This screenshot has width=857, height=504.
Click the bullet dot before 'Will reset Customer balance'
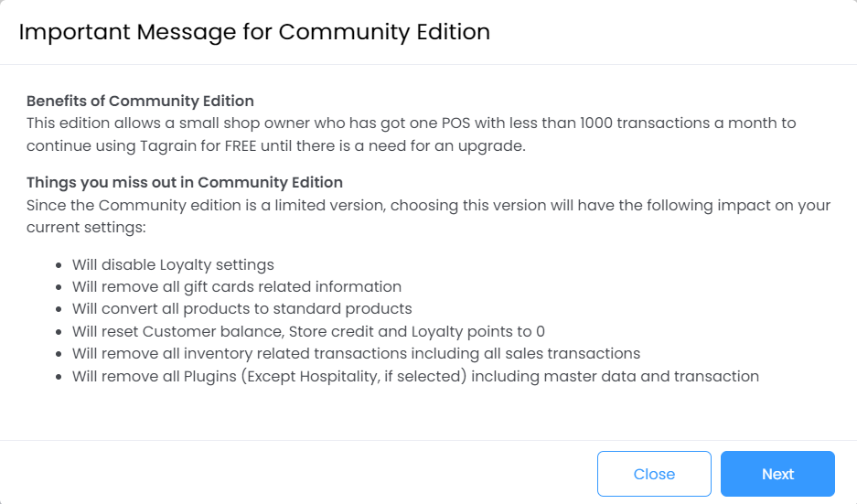click(59, 332)
